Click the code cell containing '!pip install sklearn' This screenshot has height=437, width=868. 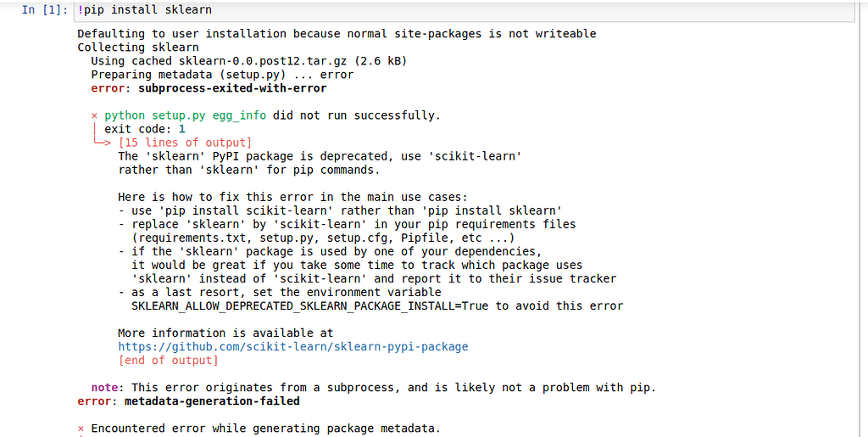coord(424,10)
